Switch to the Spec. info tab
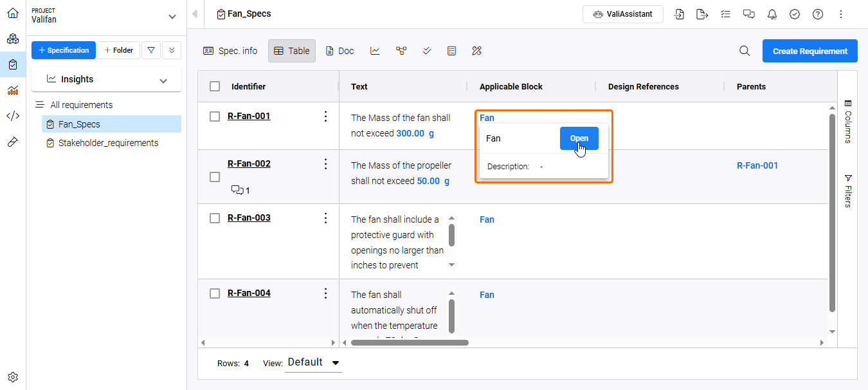This screenshot has height=390, width=868. pyautogui.click(x=230, y=51)
